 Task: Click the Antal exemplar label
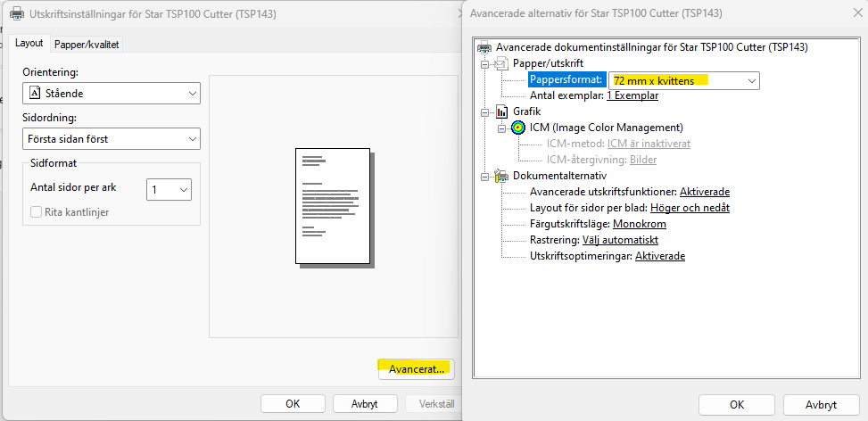[x=567, y=95]
